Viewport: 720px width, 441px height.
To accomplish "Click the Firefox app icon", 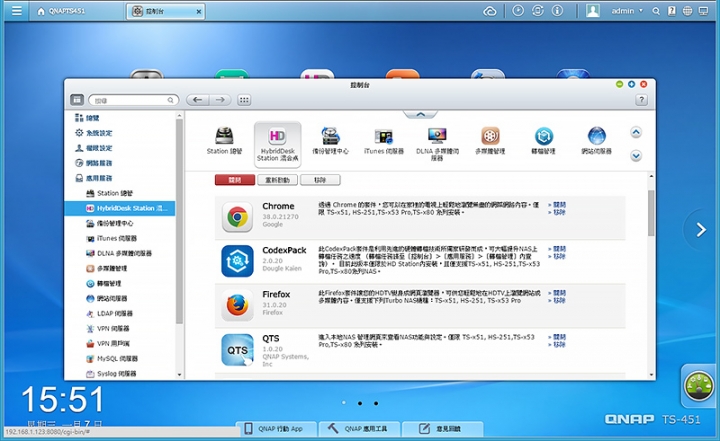I will (237, 305).
